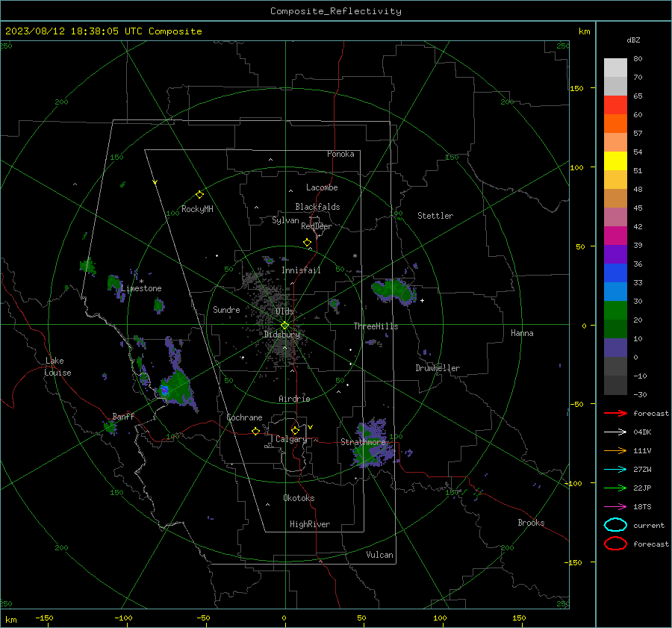Image resolution: width=672 pixels, height=628 pixels.
Task: Click the Okotoks label
Action: tap(299, 498)
